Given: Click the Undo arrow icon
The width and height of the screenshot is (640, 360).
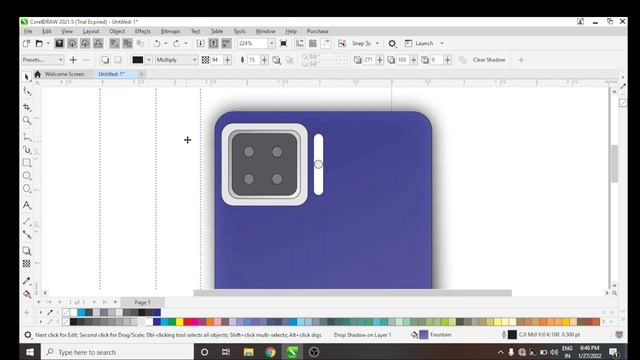Looking at the screenshot, I should (x=157, y=43).
